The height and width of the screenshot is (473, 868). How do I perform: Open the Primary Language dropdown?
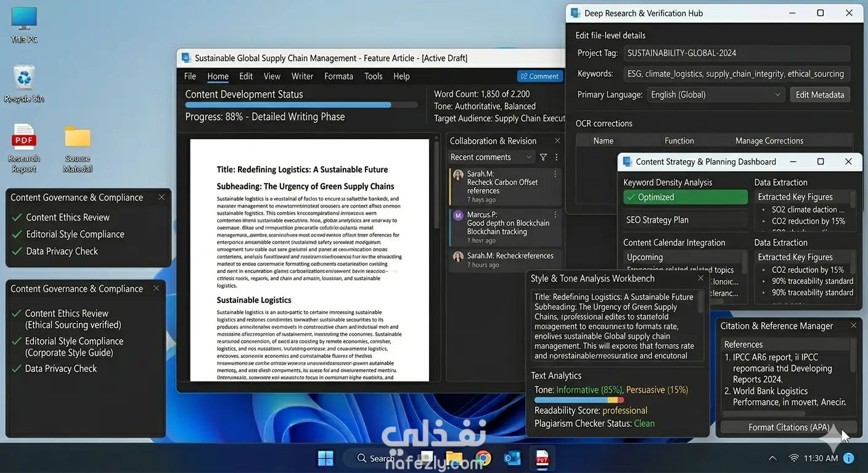point(716,95)
